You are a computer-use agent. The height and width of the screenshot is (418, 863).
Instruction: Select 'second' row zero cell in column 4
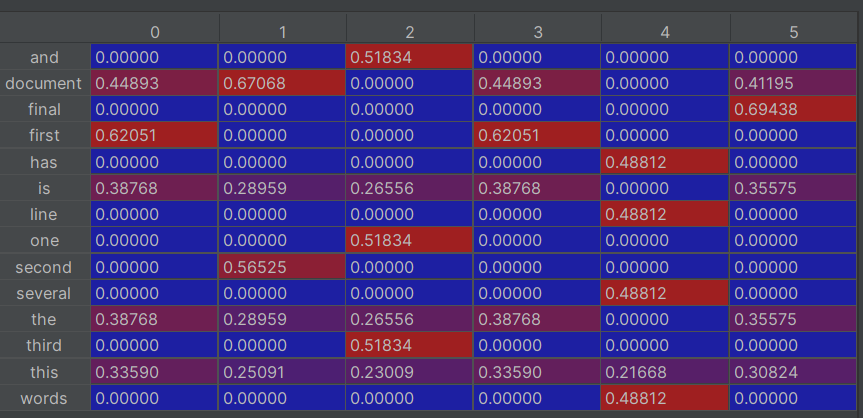click(x=665, y=267)
